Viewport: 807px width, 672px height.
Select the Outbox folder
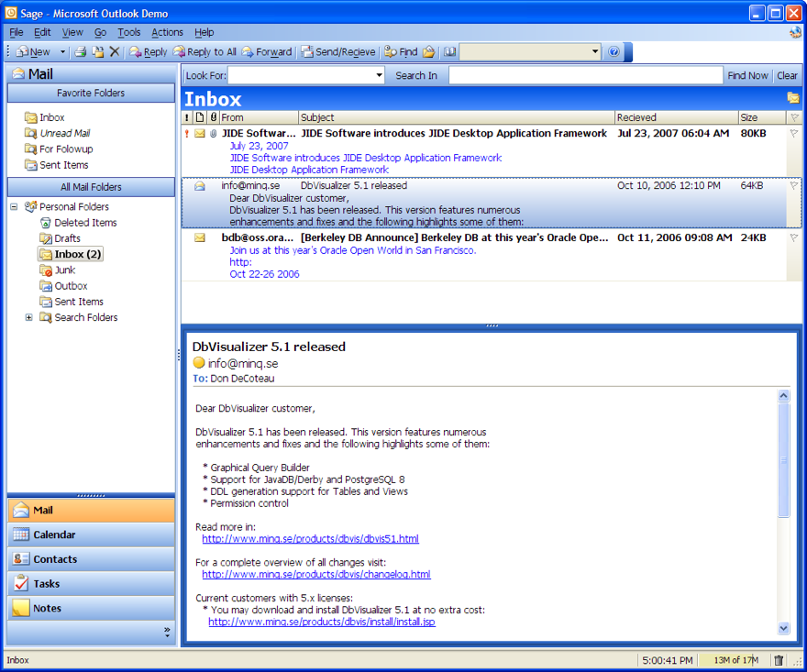[63, 286]
